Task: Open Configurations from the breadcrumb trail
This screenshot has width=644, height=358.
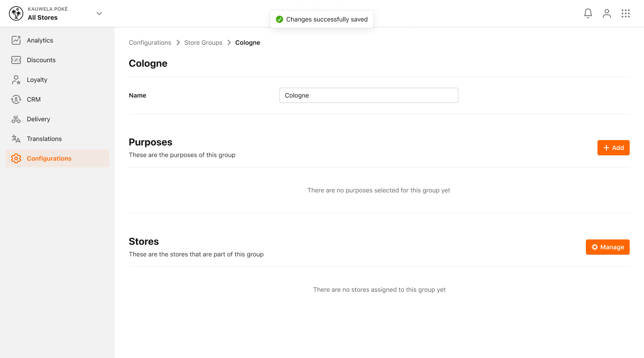Action: pyautogui.click(x=150, y=43)
